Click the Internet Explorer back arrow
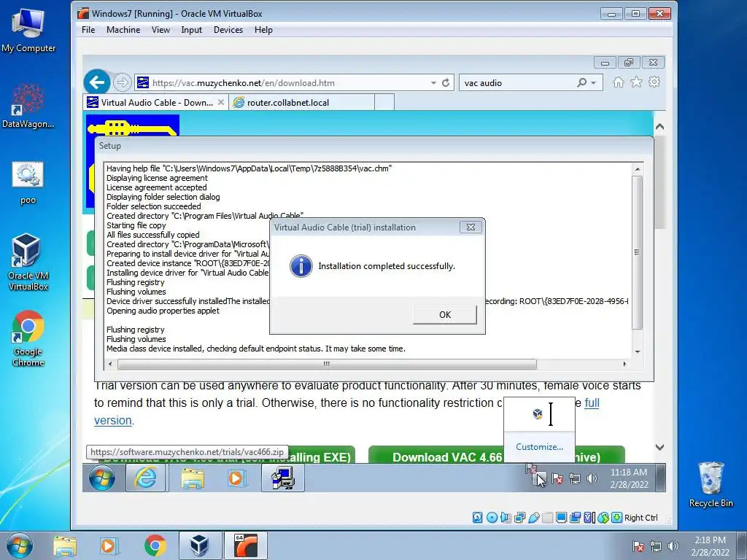The image size is (747, 560). pyautogui.click(x=97, y=82)
